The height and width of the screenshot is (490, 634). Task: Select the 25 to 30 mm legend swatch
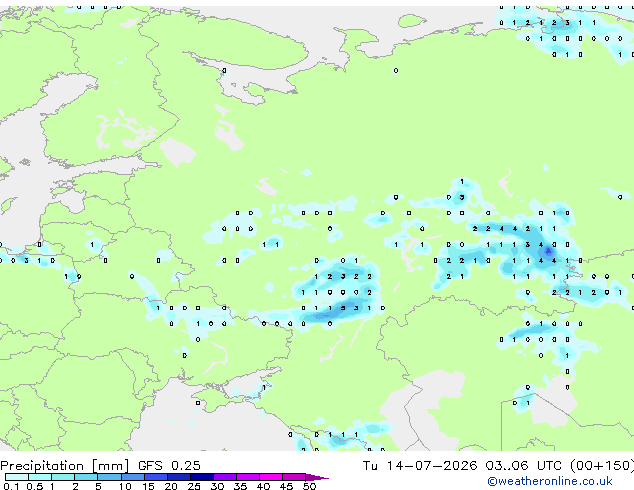coord(202,477)
